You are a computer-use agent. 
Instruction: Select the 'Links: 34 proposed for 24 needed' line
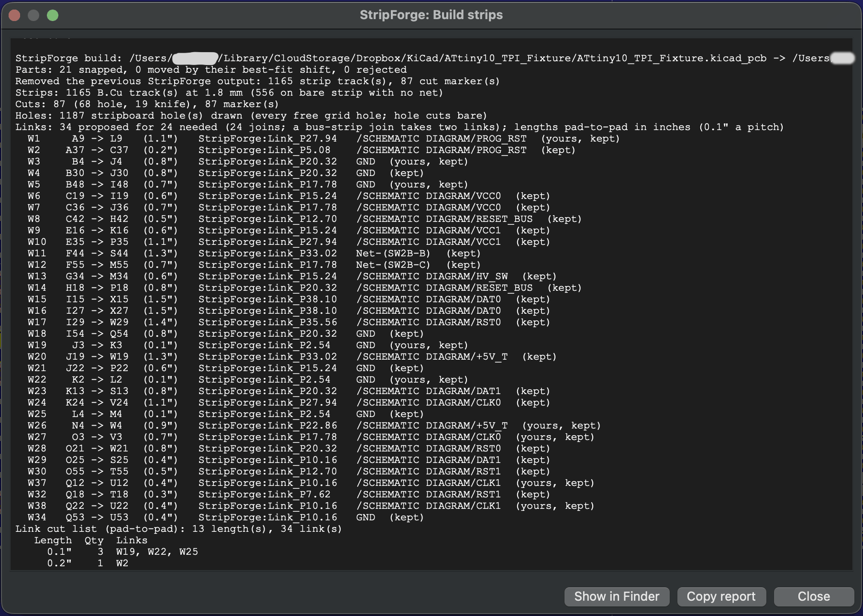(x=399, y=127)
